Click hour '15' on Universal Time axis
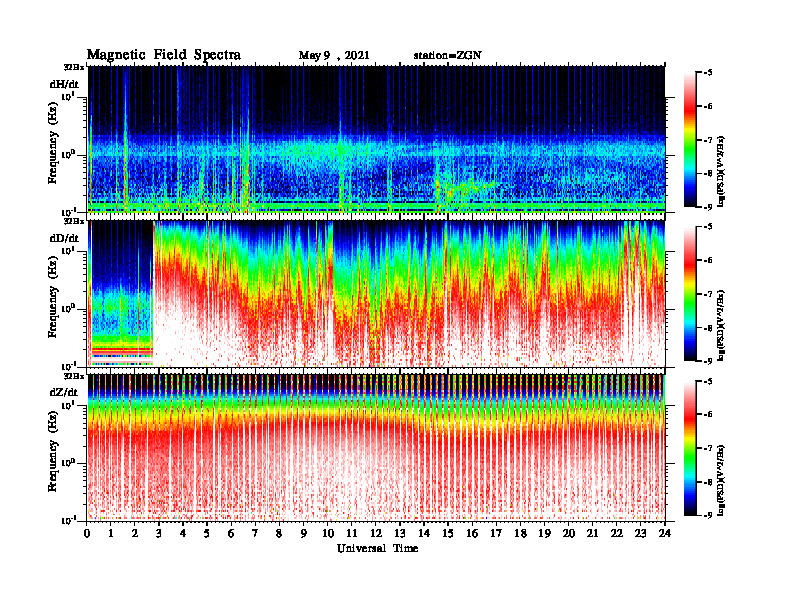The height and width of the screenshot is (612, 792). [448, 534]
